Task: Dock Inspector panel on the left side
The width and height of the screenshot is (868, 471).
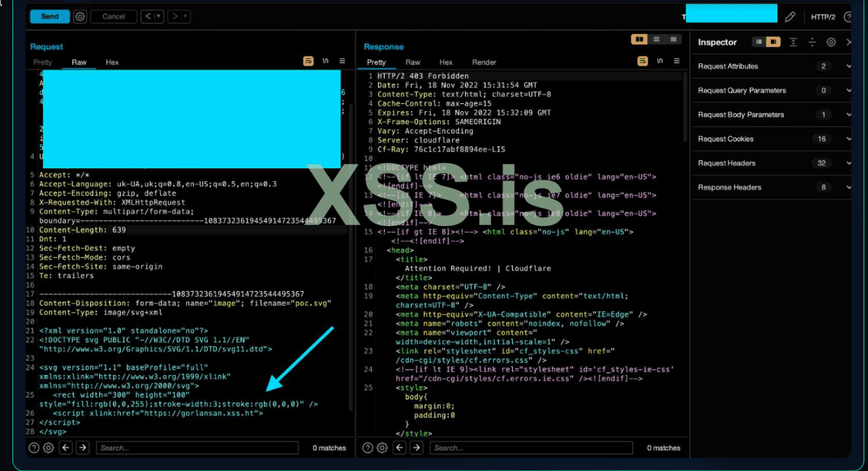Action: tap(759, 42)
